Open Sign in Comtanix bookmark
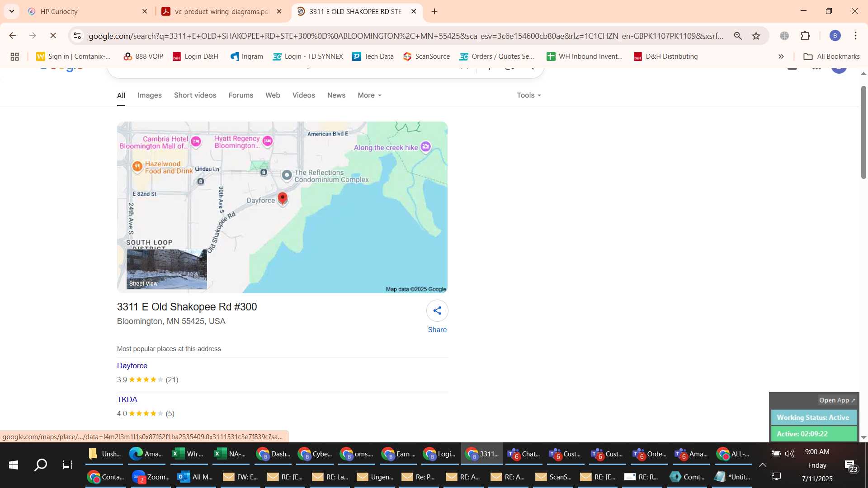 coord(73,56)
